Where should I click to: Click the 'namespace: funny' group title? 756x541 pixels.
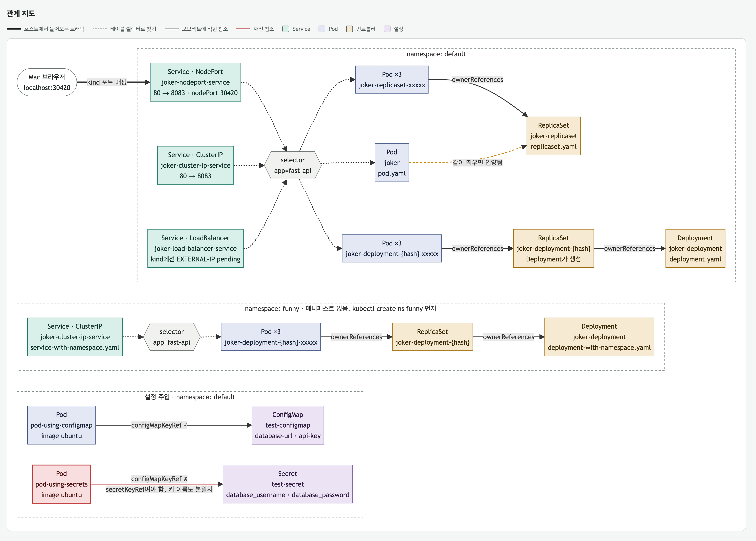(x=340, y=309)
